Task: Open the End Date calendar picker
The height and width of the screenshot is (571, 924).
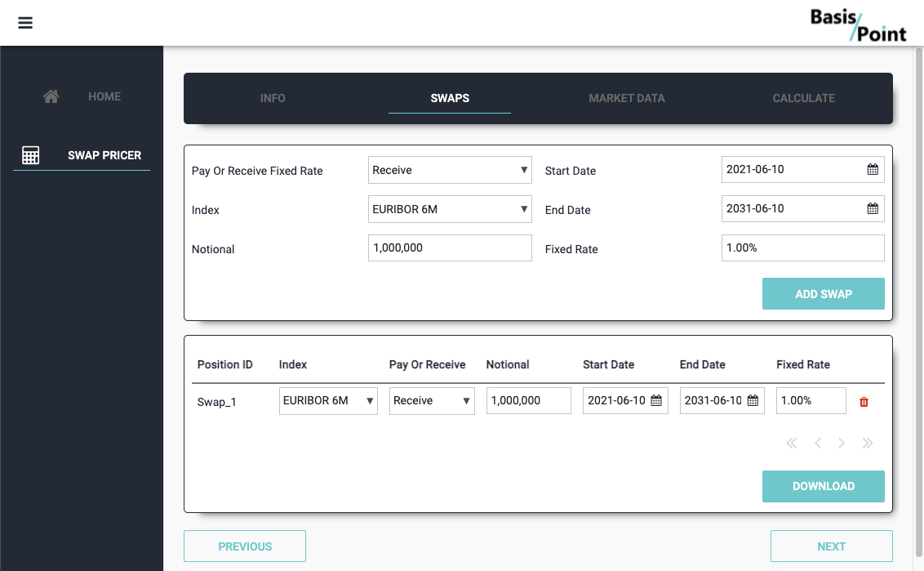Action: point(873,208)
